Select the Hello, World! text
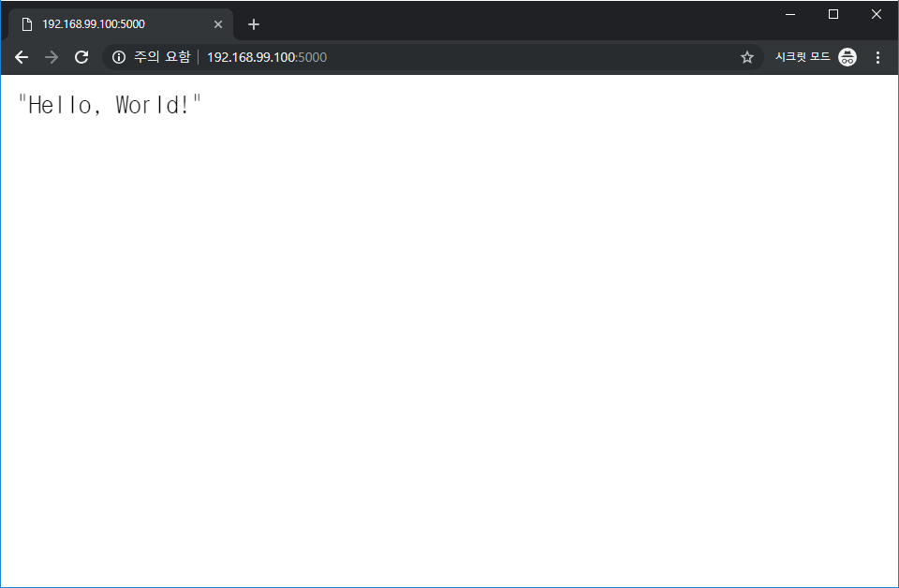Image resolution: width=899 pixels, height=588 pixels. (110, 105)
